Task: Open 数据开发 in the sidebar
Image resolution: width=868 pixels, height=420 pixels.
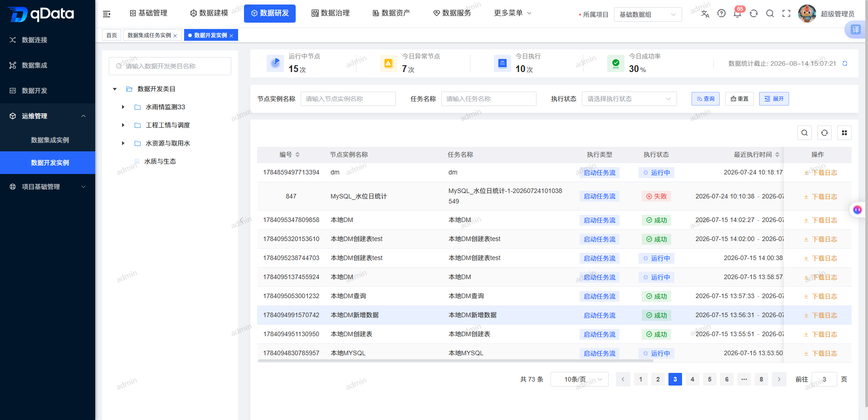Action: (48, 91)
